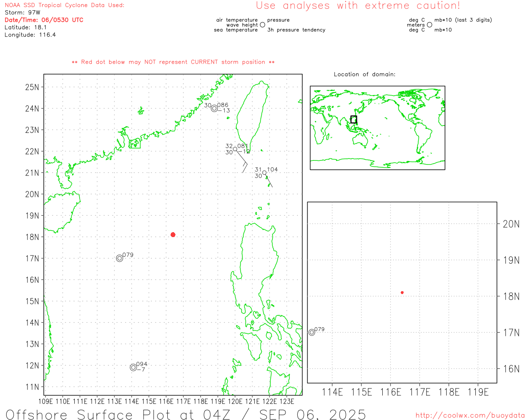This screenshot has height=420, width=525.
Task: Click 20N label on zoomed inset map
Action: tap(511, 224)
